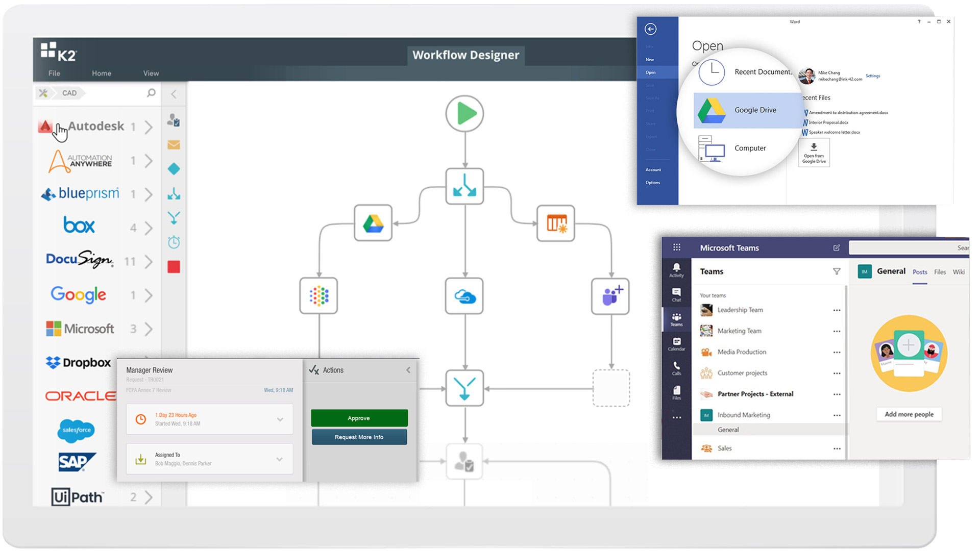This screenshot has width=980, height=551.
Task: Open more options for Marketing Team
Action: coord(837,331)
